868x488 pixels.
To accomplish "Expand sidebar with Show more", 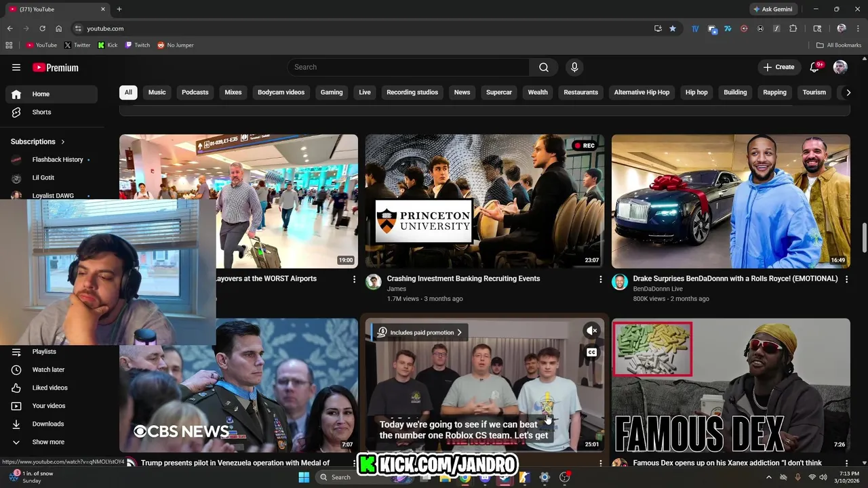I will click(47, 442).
